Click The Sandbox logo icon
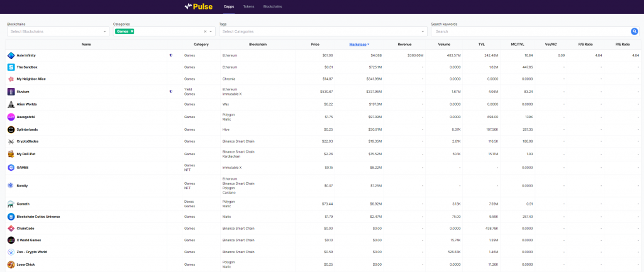This screenshot has width=644, height=272. pos(11,67)
